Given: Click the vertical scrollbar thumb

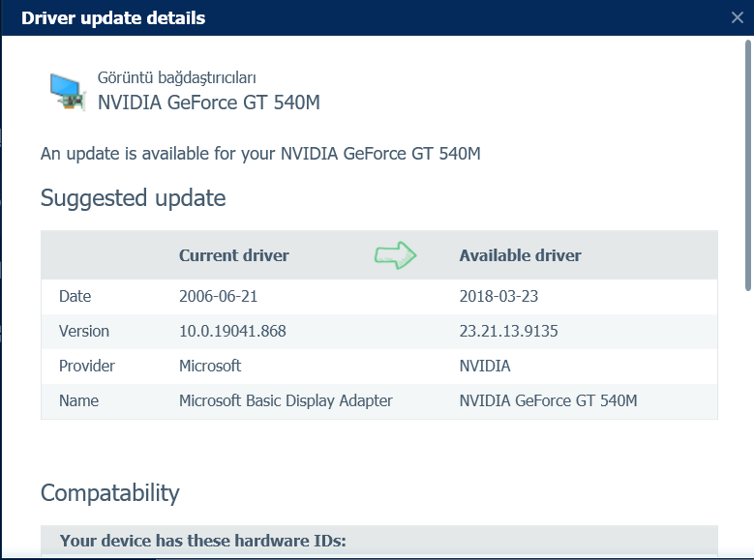Looking at the screenshot, I should pos(747,164).
